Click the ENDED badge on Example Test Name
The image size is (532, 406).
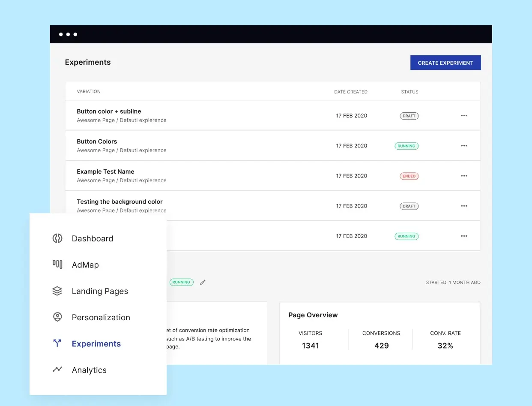409,176
